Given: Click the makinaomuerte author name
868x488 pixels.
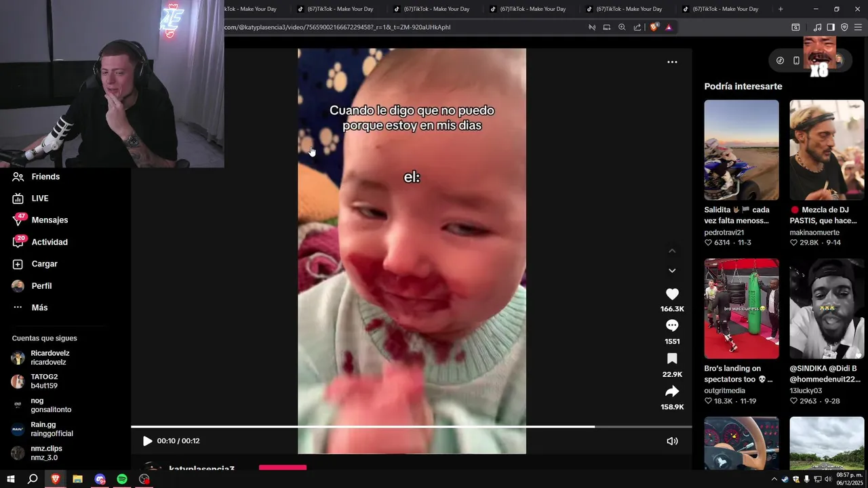Looking at the screenshot, I should (814, 232).
